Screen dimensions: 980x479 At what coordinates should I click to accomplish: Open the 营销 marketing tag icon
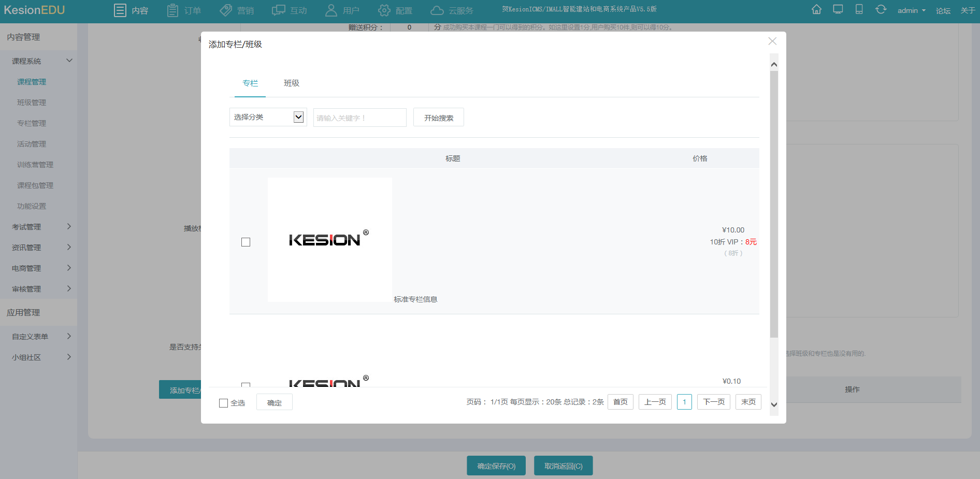click(226, 10)
